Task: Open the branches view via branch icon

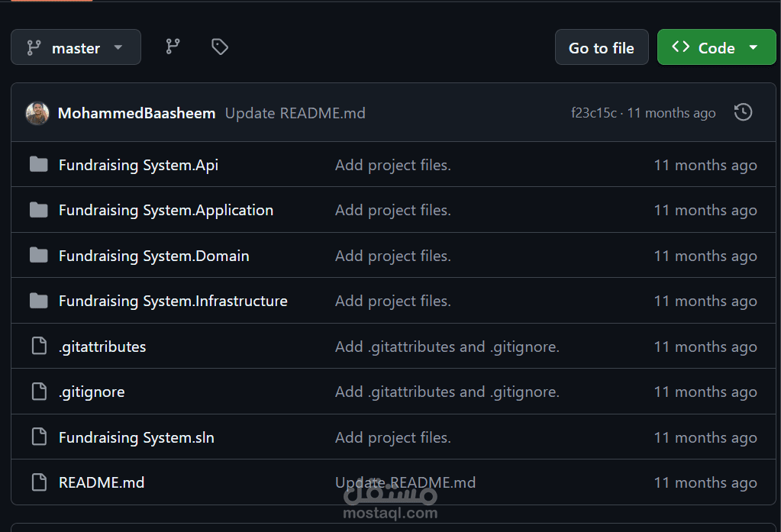Action: pyautogui.click(x=173, y=47)
